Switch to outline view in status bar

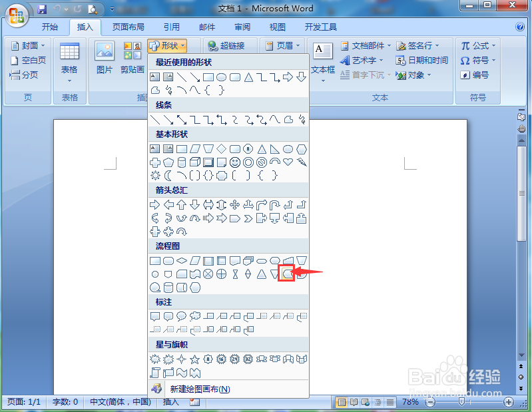point(378,402)
